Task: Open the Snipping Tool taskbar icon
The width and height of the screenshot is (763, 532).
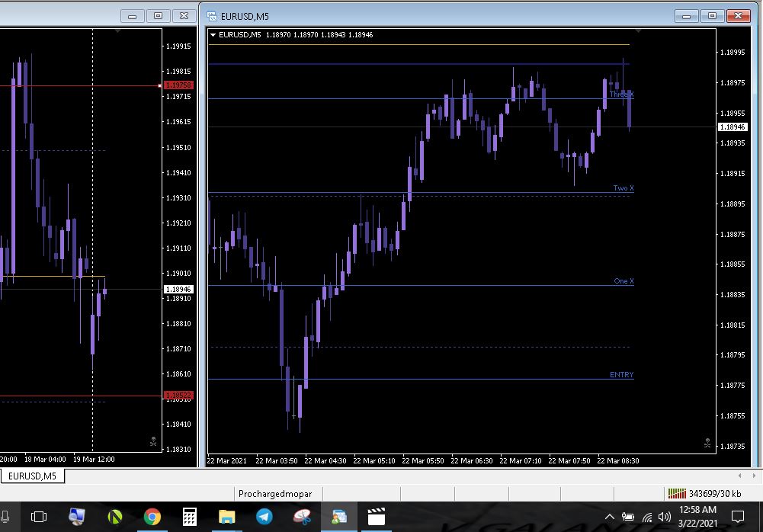Action: [x=302, y=518]
